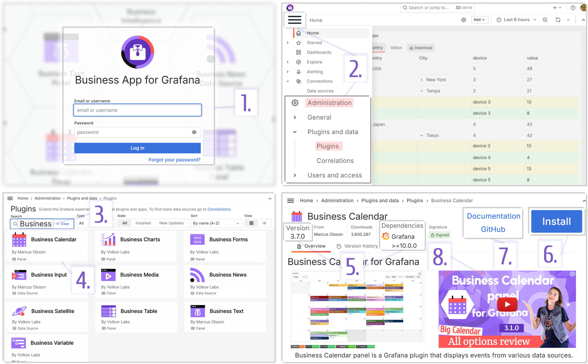Click the Log in button
The image size is (588, 364).
pos(137,148)
